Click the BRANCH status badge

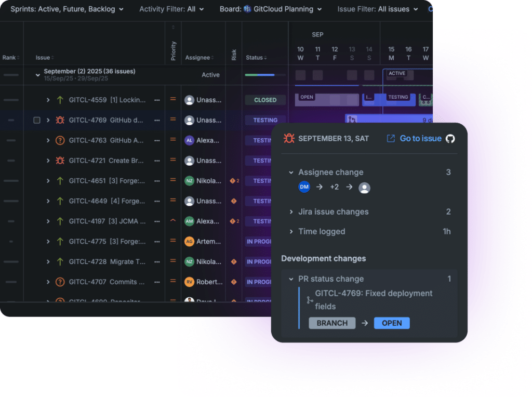click(x=332, y=323)
